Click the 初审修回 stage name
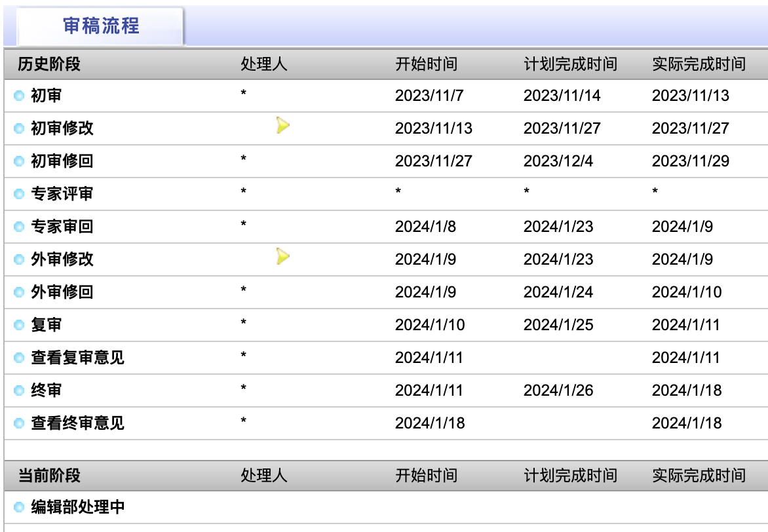Viewport: 768px width, 532px height. click(62, 161)
